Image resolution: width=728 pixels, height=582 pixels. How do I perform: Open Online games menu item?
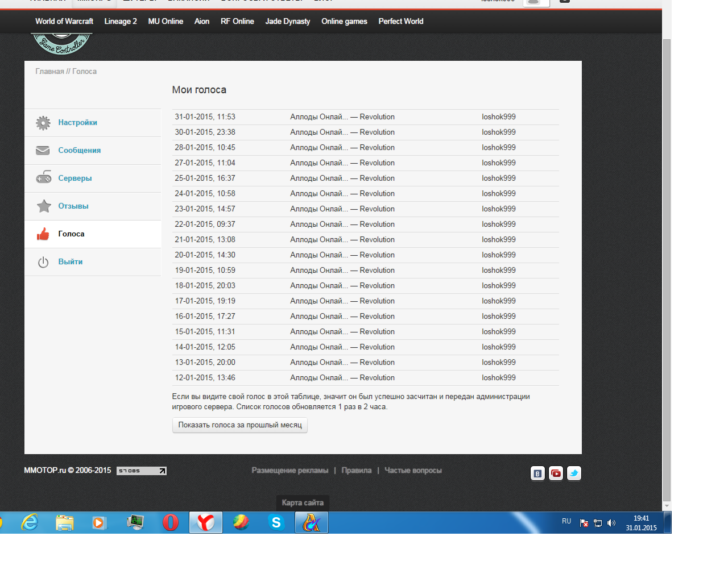pos(344,21)
